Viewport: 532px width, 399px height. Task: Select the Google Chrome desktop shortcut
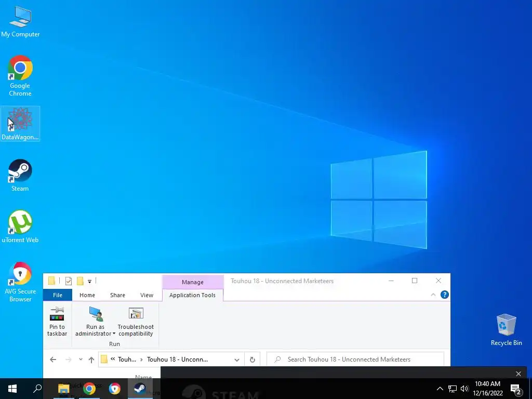pos(20,76)
